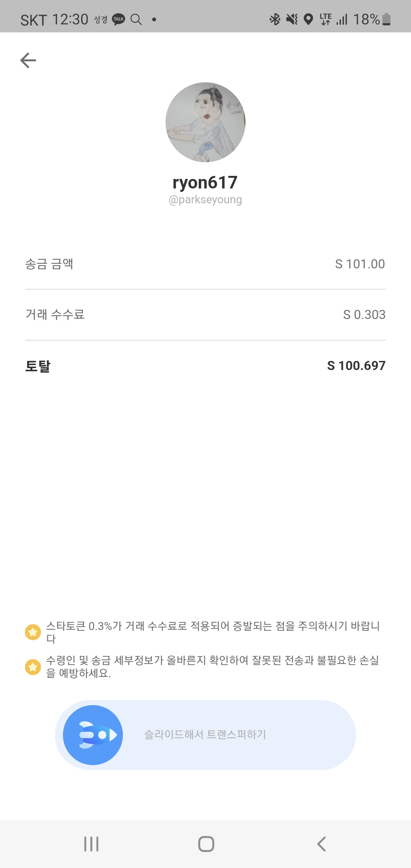Image resolution: width=411 pixels, height=868 pixels.
Task: Tap the ryon617 profile picture
Action: pos(205,122)
